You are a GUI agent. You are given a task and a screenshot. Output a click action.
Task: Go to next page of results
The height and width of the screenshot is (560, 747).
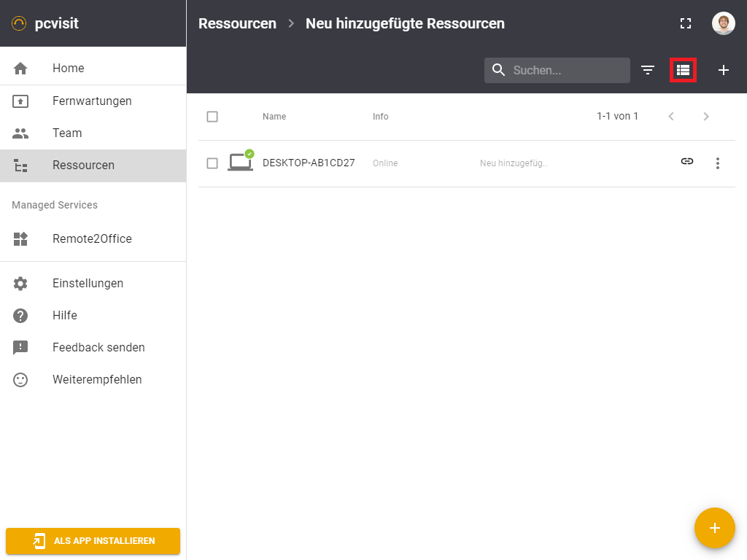(706, 117)
